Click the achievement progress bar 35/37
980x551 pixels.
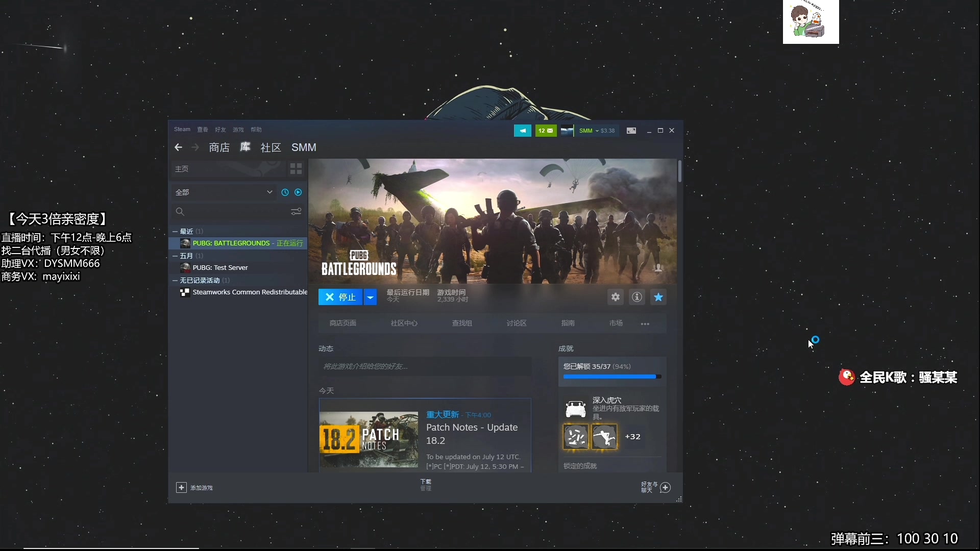pos(612,377)
